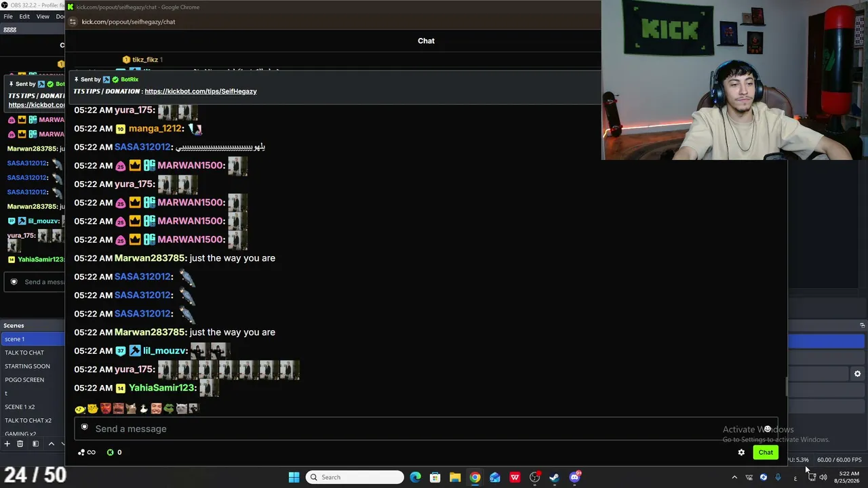Viewport: 868px width, 488px height.
Task: Move scene up with the up arrow
Action: (51, 444)
